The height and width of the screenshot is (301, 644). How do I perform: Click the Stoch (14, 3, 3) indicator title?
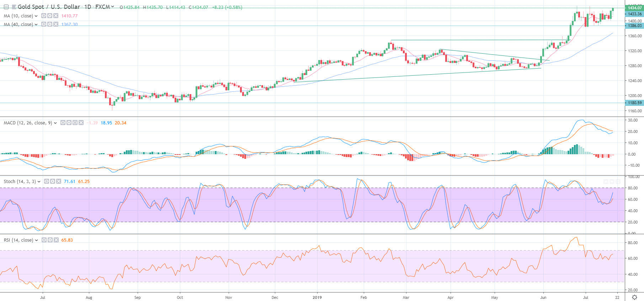[x=20, y=182]
